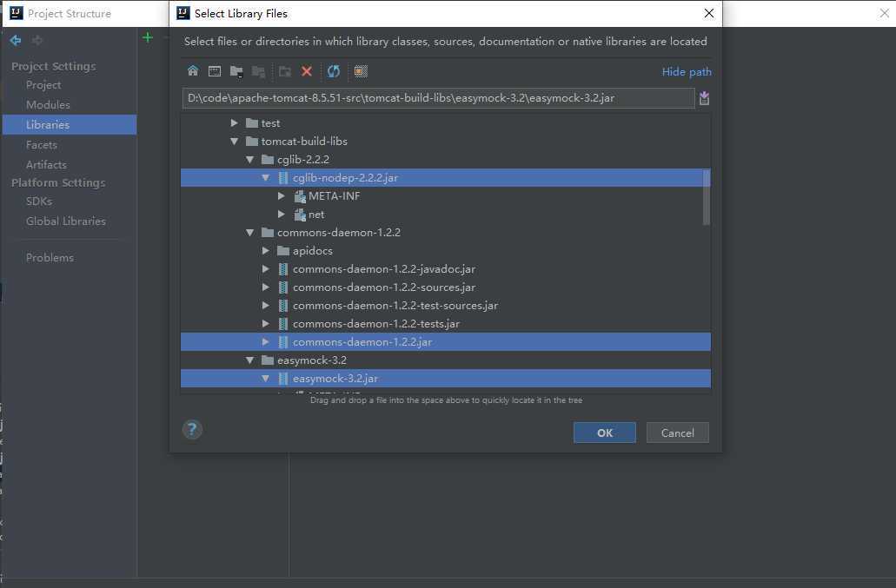Click the file path input field
The height and width of the screenshot is (588, 896).
click(x=438, y=98)
